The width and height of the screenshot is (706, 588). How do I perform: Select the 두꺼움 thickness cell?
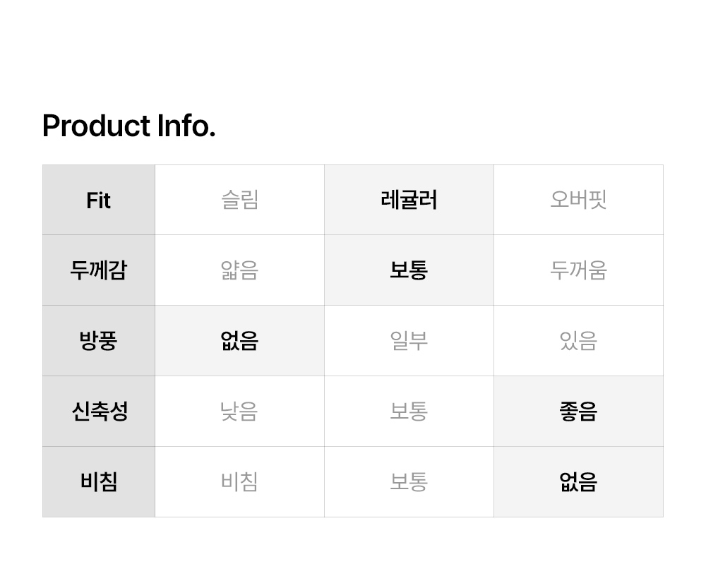[578, 270]
